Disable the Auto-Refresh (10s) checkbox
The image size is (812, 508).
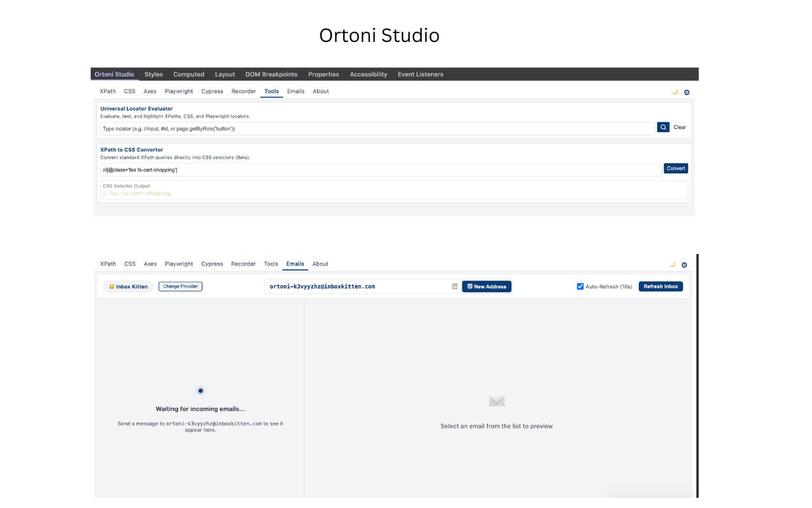coord(580,286)
